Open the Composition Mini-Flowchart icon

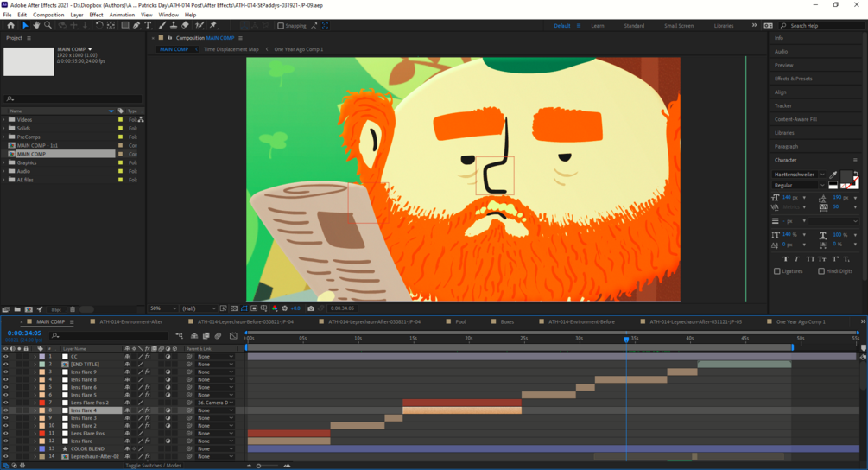[x=180, y=335]
